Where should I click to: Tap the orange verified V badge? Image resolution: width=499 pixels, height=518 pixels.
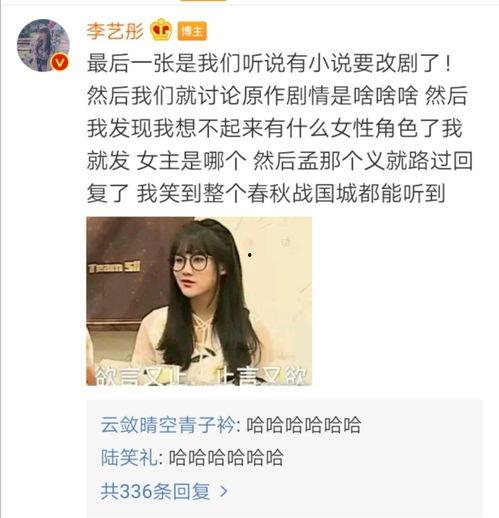60,62
